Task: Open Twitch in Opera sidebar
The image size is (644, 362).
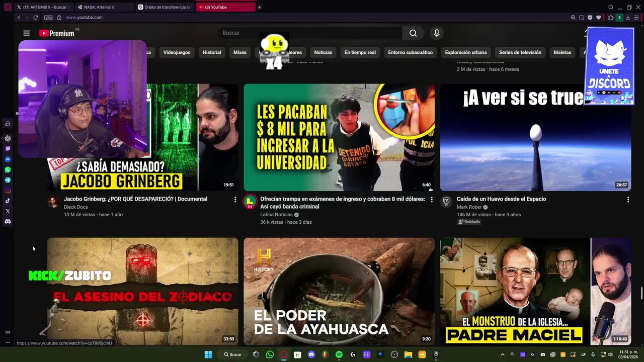Action: 8,149
